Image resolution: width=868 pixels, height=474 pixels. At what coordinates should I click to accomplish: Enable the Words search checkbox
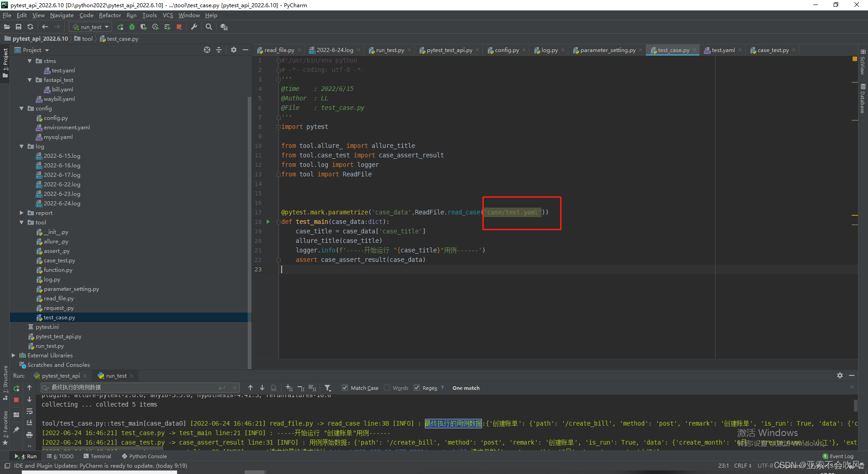(x=387, y=388)
